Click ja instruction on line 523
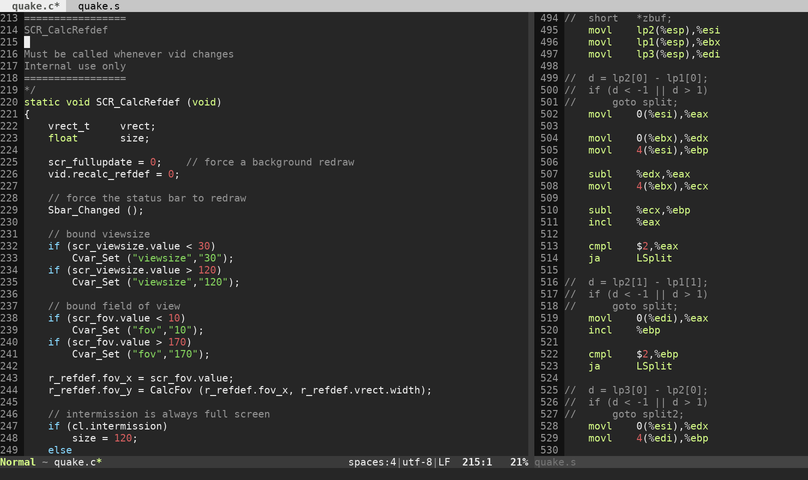Image resolution: width=808 pixels, height=480 pixels. pos(594,366)
